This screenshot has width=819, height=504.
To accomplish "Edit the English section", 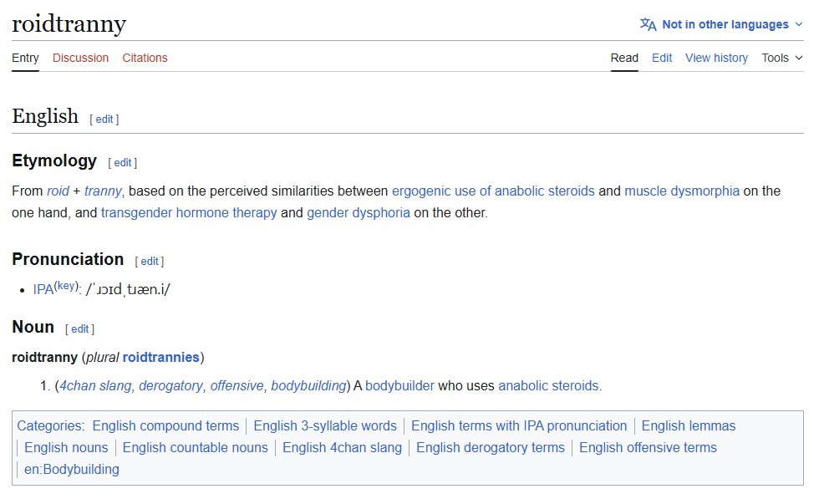I will (104, 120).
